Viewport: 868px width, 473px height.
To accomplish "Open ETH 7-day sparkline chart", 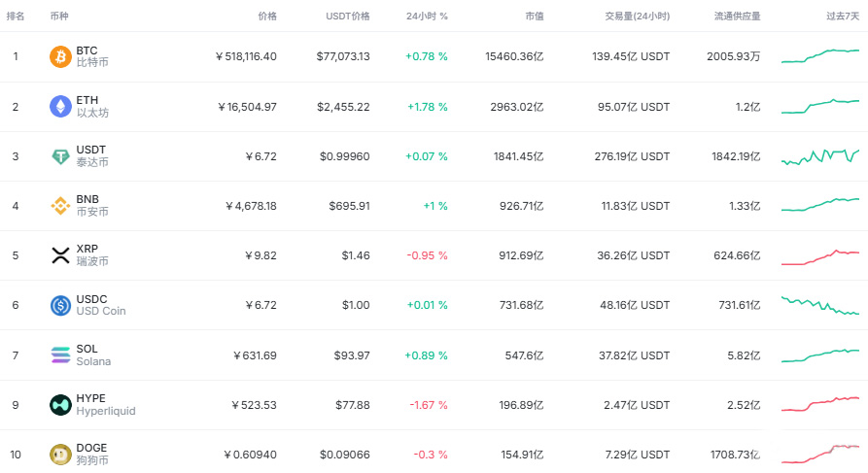I will 820,106.
